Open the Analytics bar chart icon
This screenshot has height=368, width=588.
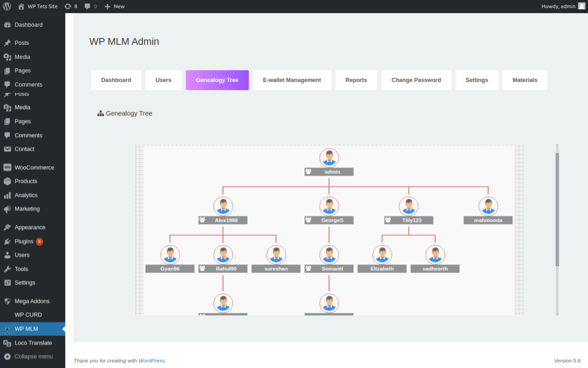[7, 195]
